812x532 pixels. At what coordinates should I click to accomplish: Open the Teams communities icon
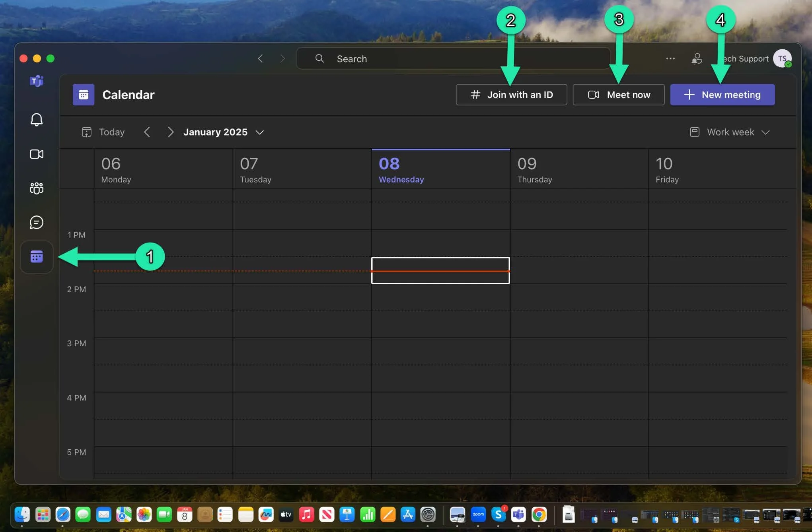click(36, 188)
